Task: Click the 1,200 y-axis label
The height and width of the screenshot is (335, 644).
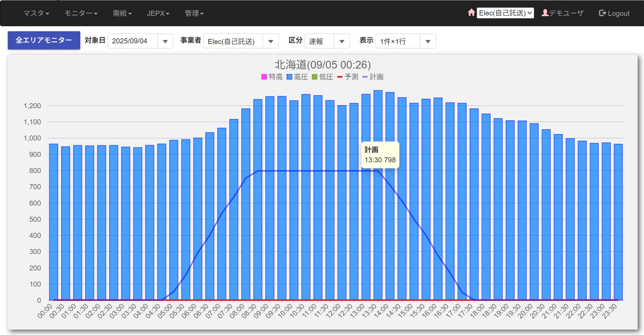Action: (x=32, y=106)
